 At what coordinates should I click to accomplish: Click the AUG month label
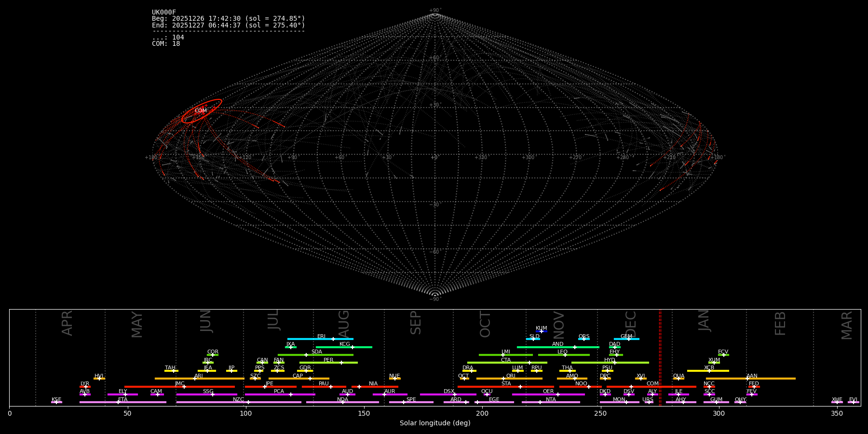coord(344,324)
